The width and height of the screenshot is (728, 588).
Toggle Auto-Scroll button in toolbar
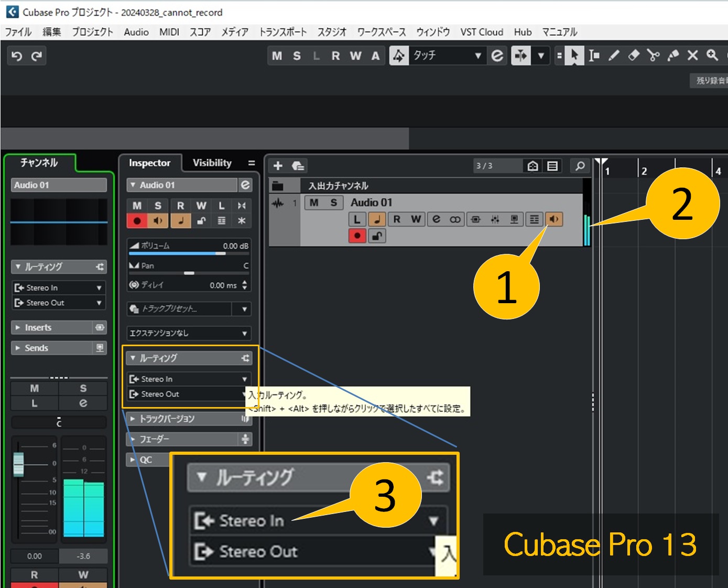tap(521, 56)
